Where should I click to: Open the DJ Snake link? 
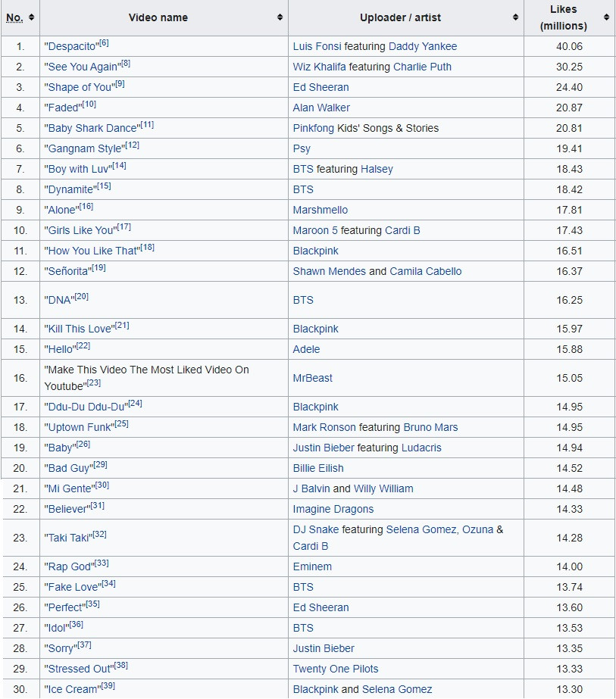(x=316, y=530)
